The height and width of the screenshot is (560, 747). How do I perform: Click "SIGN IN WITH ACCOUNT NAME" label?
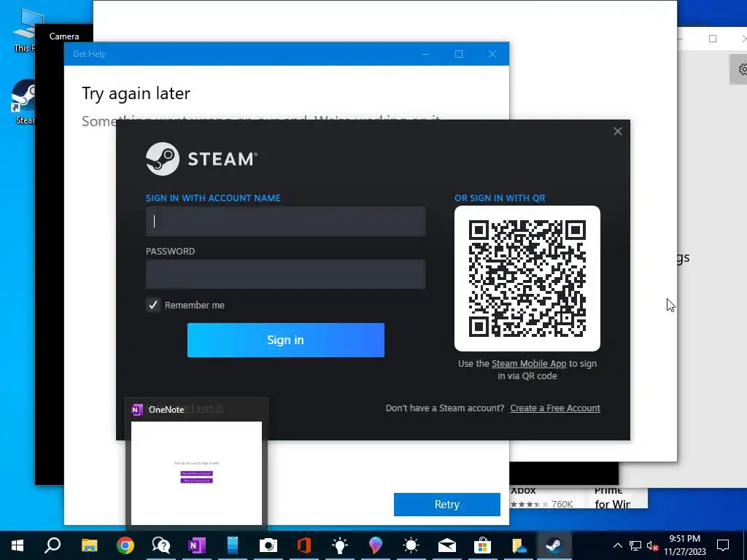(x=213, y=198)
